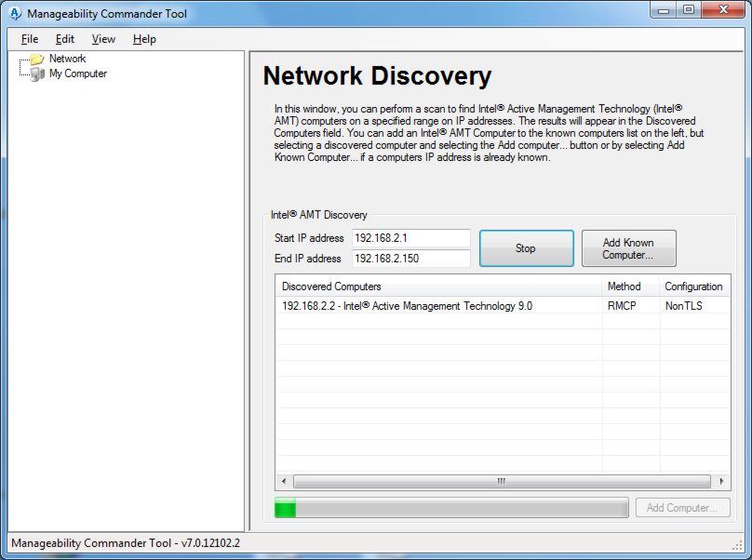The height and width of the screenshot is (560, 752).
Task: Select the Network folder icon in tree
Action: 37,59
